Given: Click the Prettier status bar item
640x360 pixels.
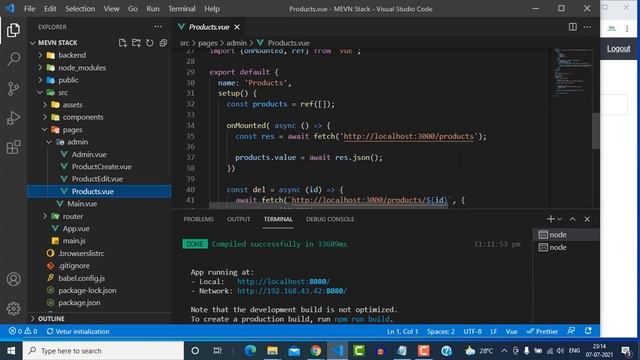Looking at the screenshot, I should pos(542,331).
